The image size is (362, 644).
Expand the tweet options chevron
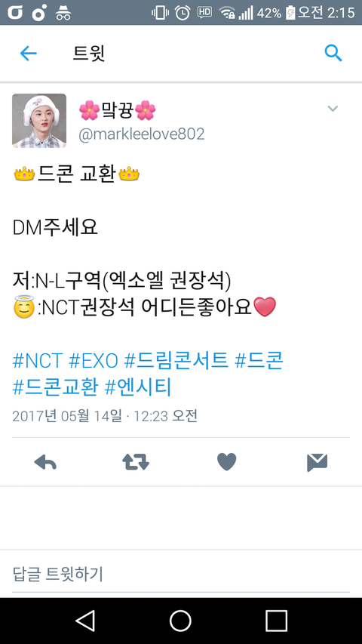[333, 109]
